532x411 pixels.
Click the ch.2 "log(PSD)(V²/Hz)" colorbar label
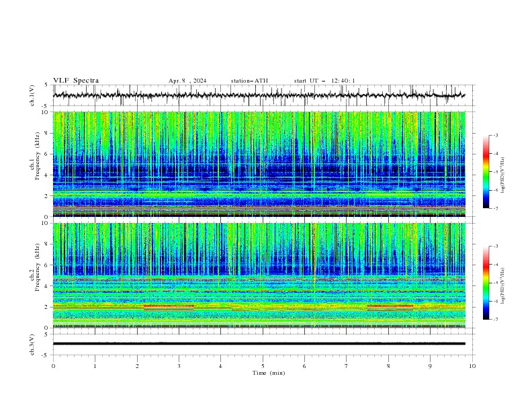coord(503,286)
